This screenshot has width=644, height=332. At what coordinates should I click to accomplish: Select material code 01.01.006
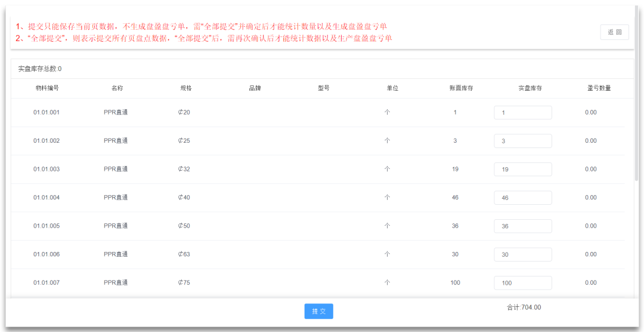[x=47, y=254]
